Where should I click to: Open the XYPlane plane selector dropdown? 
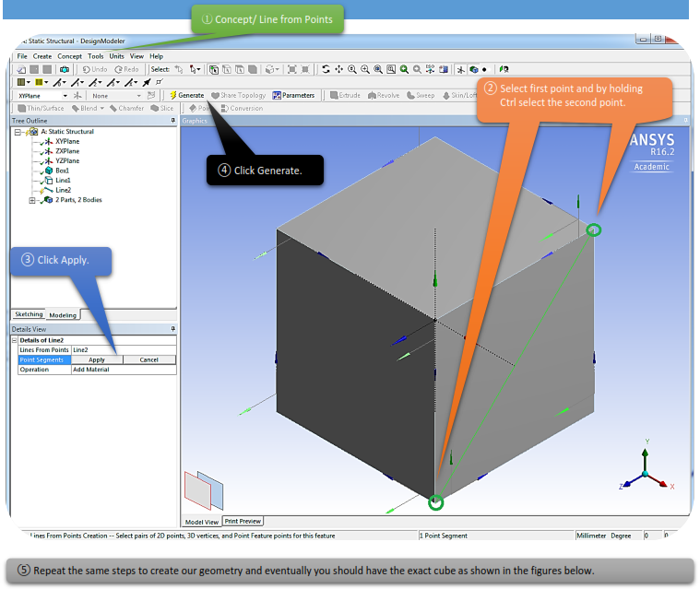(x=65, y=95)
